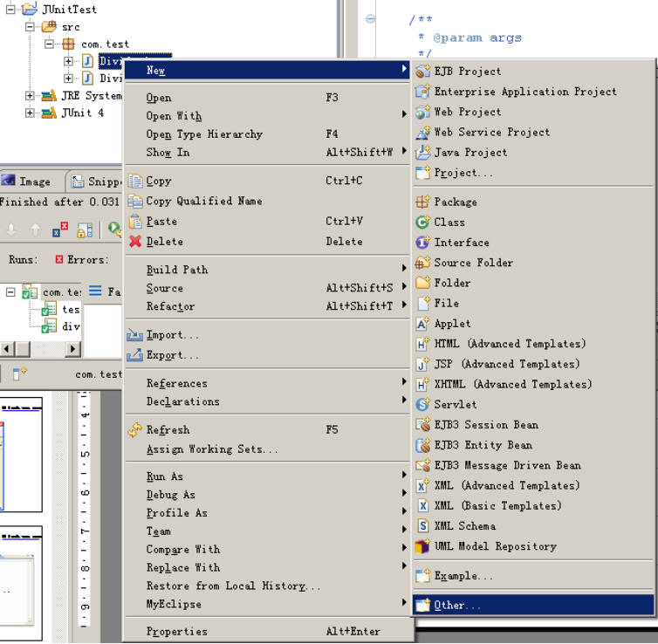Select JSP (Advanced Templates)
Screen dimensions: 658x644
click(533, 364)
